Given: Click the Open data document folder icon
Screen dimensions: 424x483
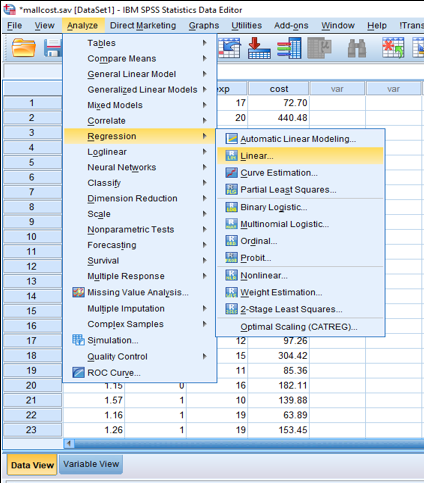Looking at the screenshot, I should tap(24, 48).
